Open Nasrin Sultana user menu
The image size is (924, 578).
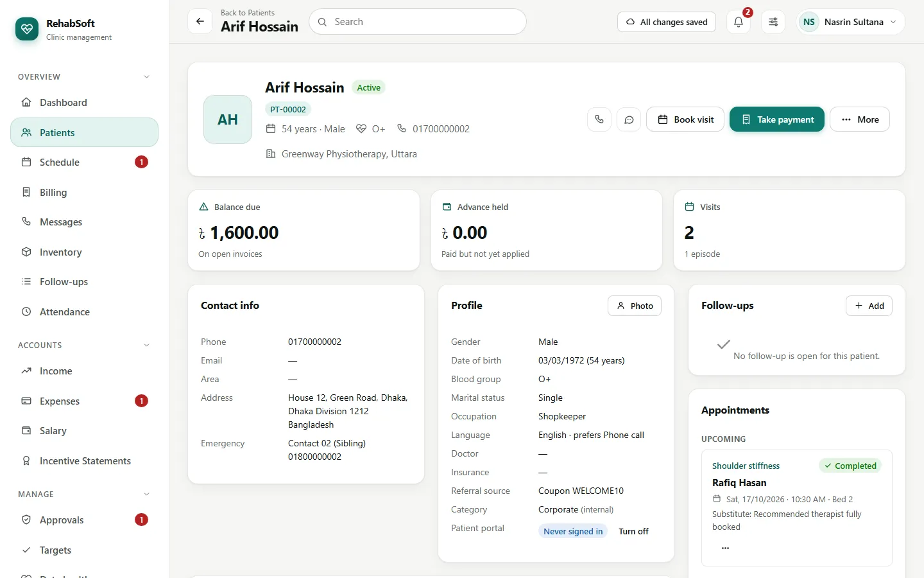pyautogui.click(x=851, y=22)
